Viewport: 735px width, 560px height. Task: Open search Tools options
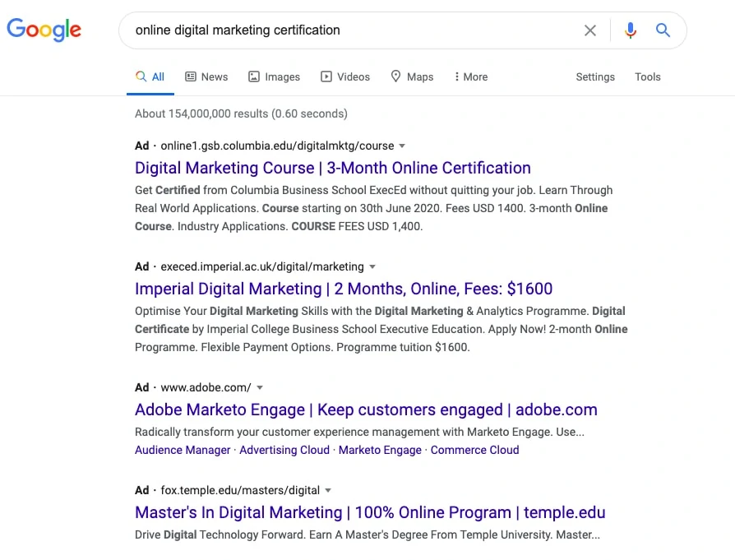tap(648, 76)
